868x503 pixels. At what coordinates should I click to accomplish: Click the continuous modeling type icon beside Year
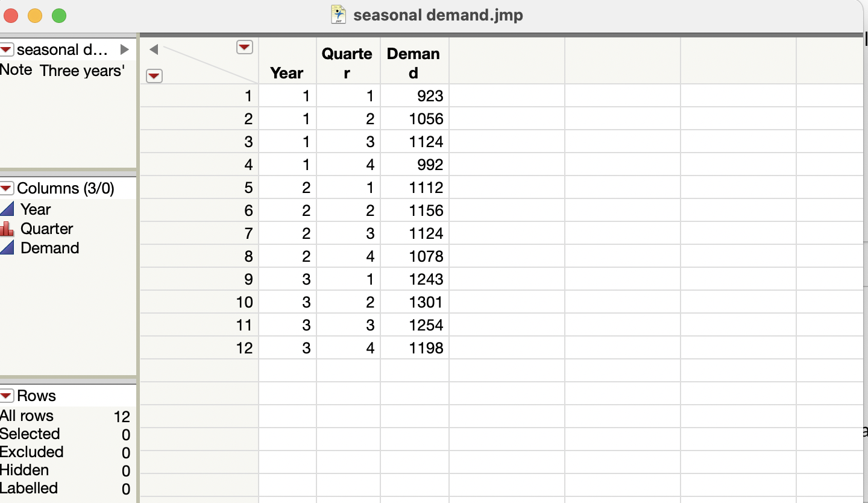8,209
